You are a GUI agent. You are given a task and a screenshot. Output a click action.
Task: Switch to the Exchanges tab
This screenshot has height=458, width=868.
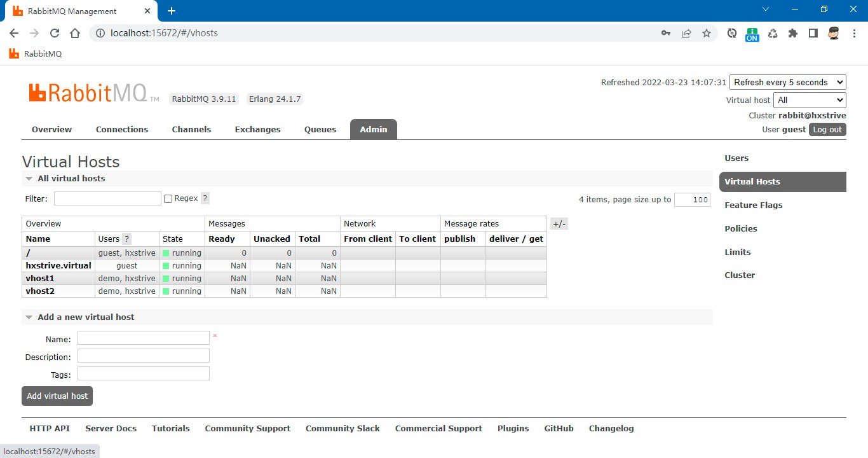click(x=257, y=129)
